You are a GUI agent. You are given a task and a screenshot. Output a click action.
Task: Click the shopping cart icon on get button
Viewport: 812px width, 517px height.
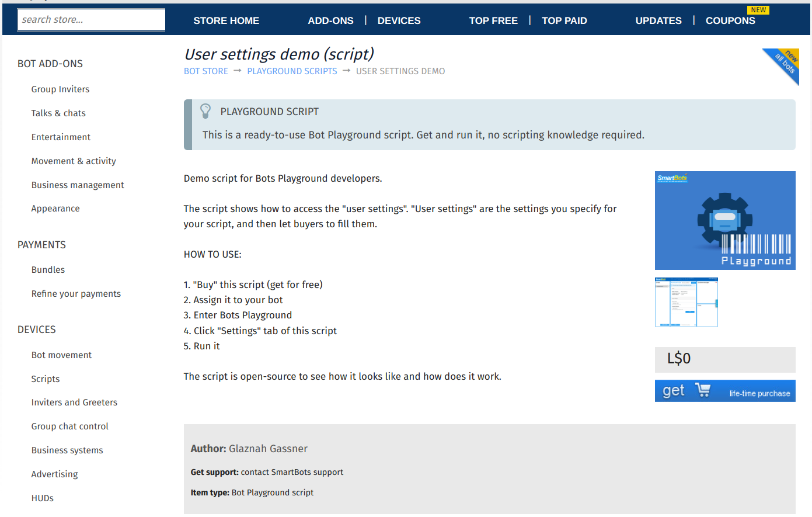click(x=703, y=390)
